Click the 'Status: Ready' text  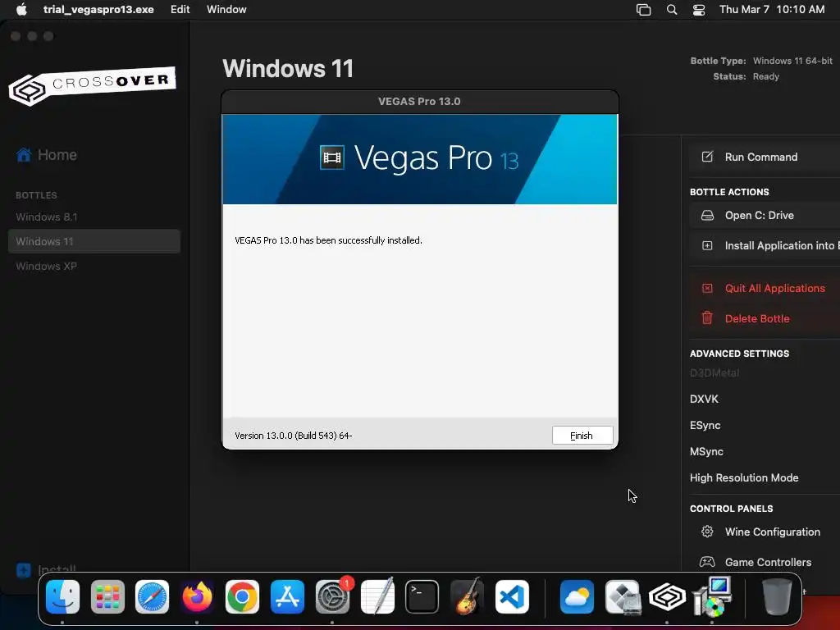[x=746, y=76]
